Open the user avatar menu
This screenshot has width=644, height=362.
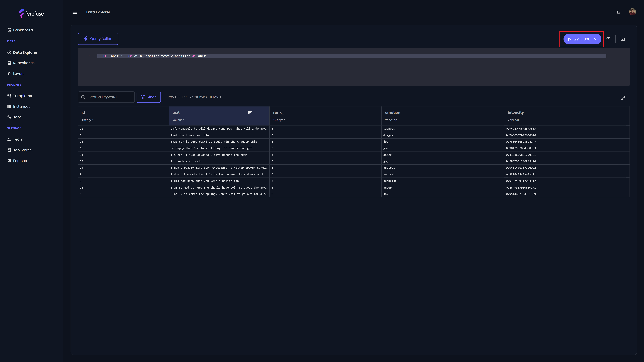(x=632, y=12)
